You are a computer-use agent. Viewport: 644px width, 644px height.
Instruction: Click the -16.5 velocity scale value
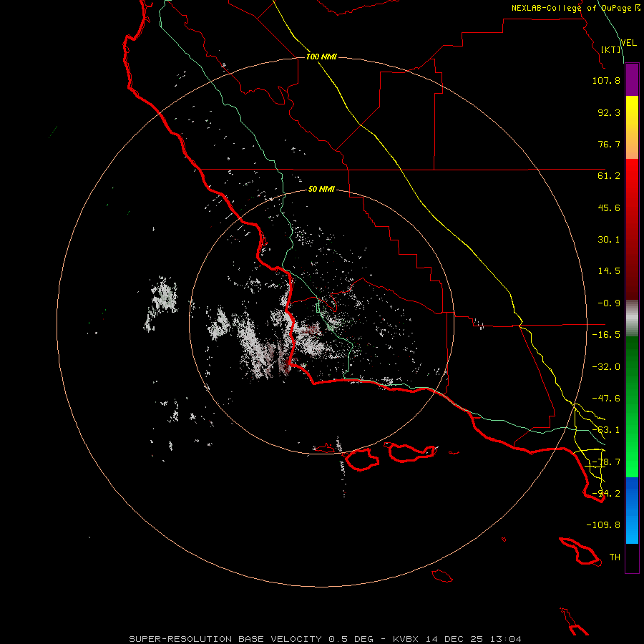(606, 335)
